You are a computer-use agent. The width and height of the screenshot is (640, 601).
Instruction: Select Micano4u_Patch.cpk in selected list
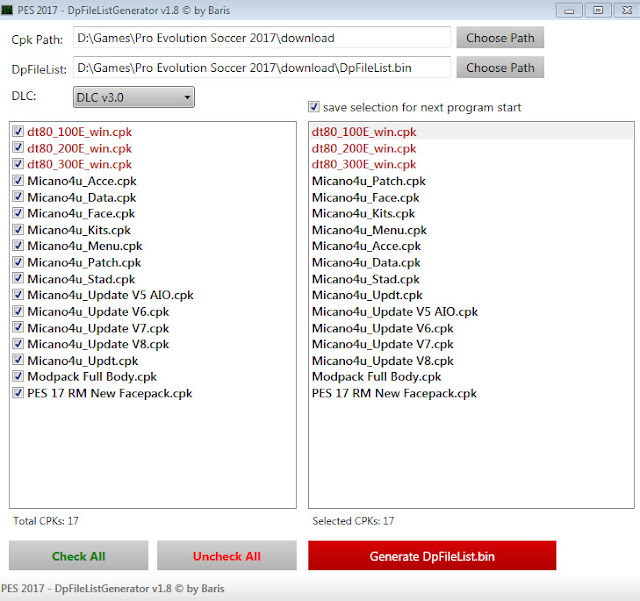pos(471,181)
